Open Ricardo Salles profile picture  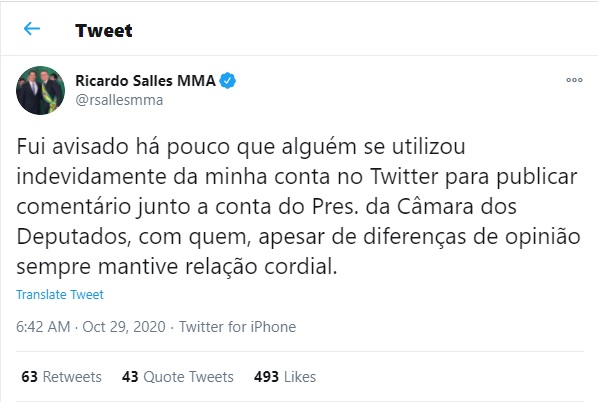pos(40,90)
